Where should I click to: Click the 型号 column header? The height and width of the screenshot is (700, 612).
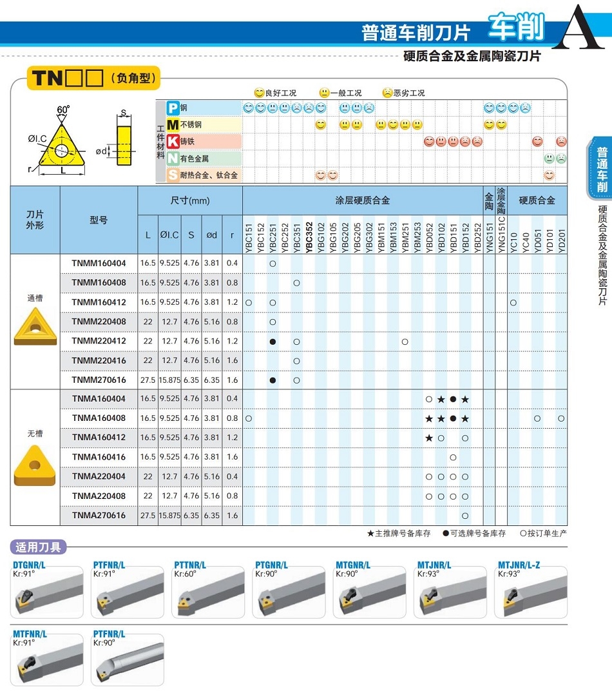tap(99, 220)
